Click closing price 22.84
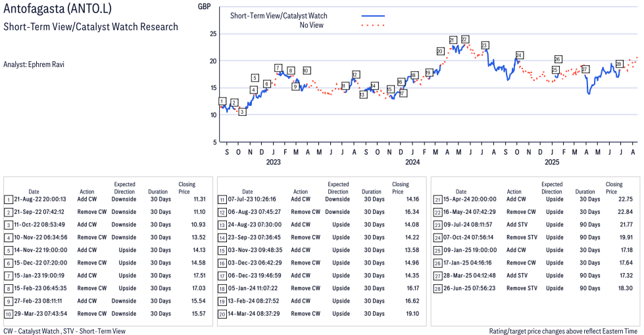This screenshot has width=644, height=335. pyautogui.click(x=626, y=212)
